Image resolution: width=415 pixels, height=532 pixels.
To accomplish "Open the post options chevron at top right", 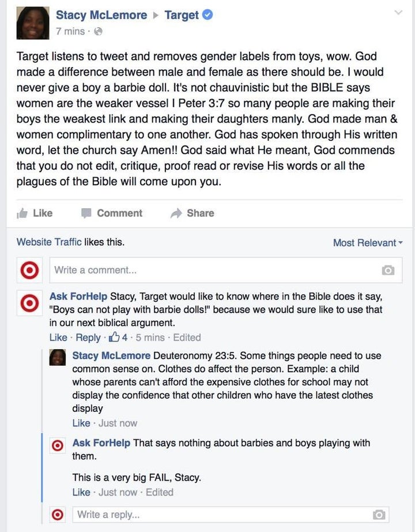I will [x=398, y=13].
